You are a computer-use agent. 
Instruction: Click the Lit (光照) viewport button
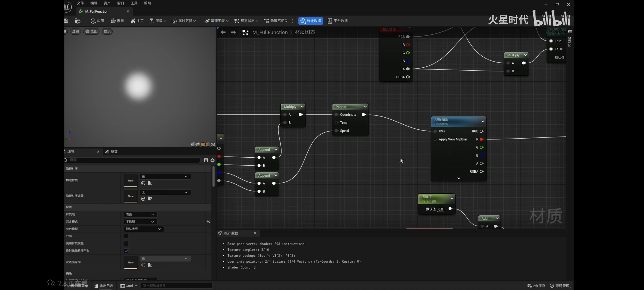[x=92, y=31]
